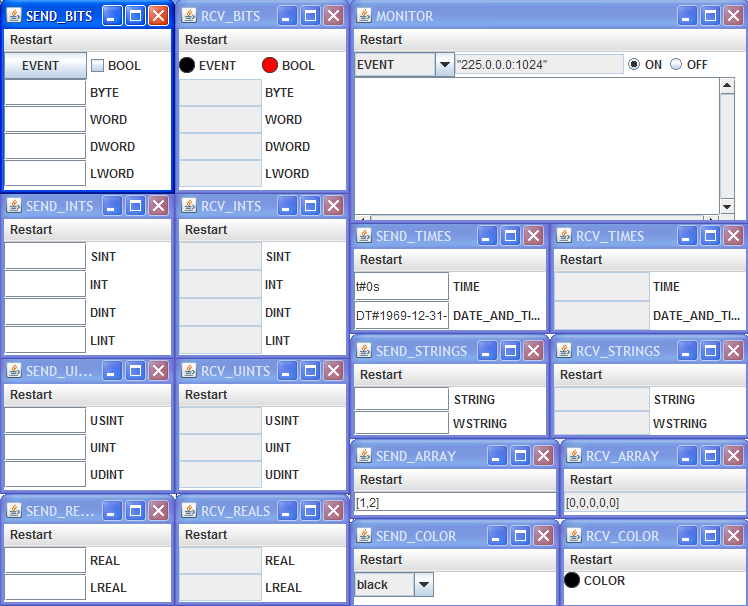Click the USINT input field in SEND_UINTS

tap(45, 420)
